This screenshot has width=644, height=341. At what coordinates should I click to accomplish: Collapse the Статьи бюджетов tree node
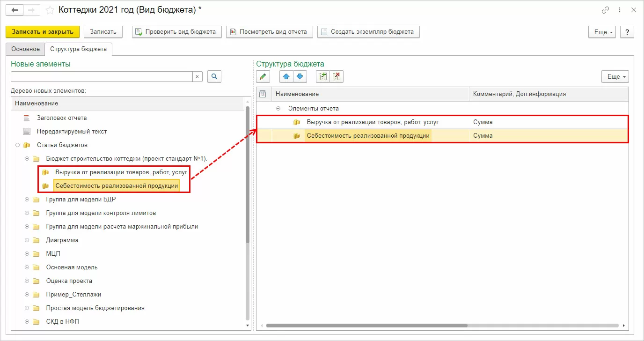pyautogui.click(x=18, y=145)
